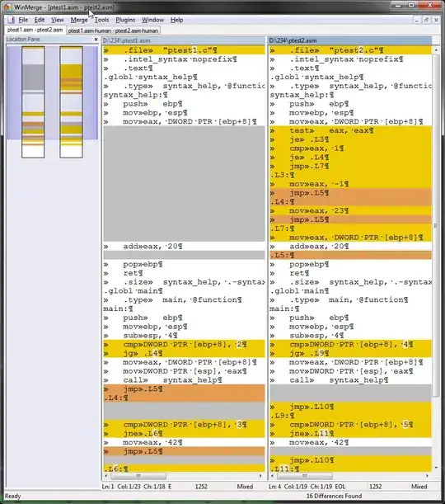Minimize the inner document window

point(417,20)
